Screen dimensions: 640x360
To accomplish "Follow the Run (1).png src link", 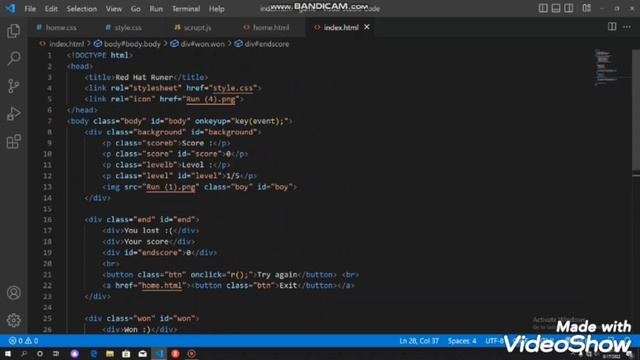I will click(x=171, y=187).
